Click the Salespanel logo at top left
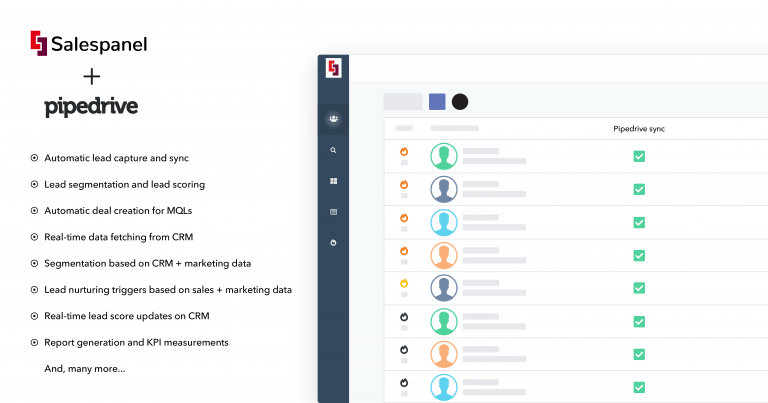This screenshot has width=768, height=403. coord(89,44)
